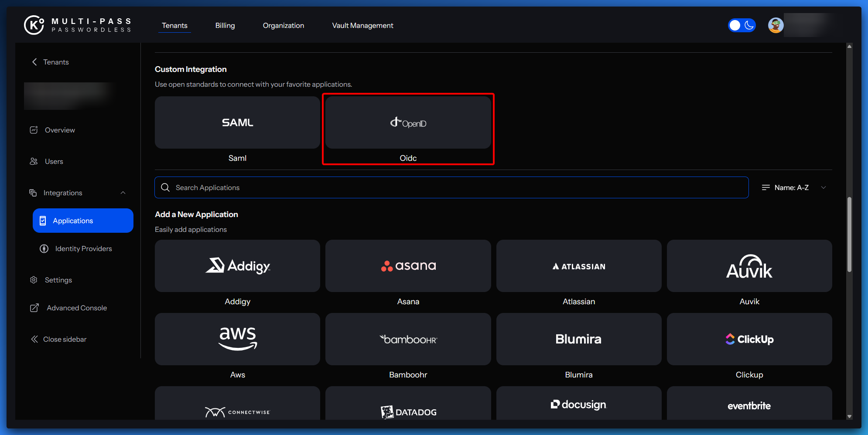868x435 pixels.
Task: Open the Name: A-Z sort dropdown
Action: [794, 187]
